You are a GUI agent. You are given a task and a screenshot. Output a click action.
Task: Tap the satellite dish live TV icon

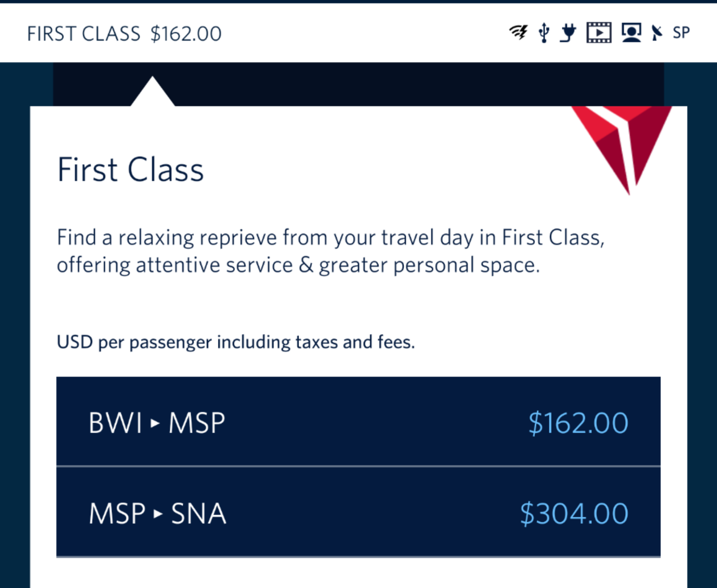[x=657, y=33]
